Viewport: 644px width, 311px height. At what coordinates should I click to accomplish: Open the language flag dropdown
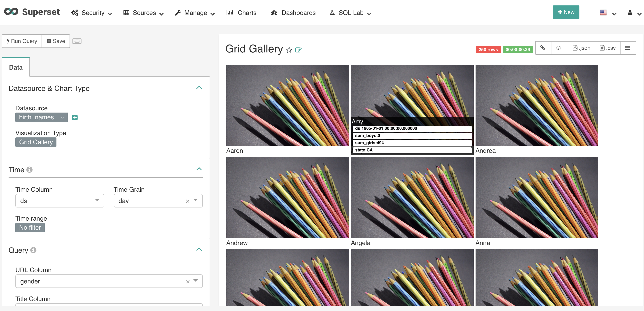click(607, 13)
